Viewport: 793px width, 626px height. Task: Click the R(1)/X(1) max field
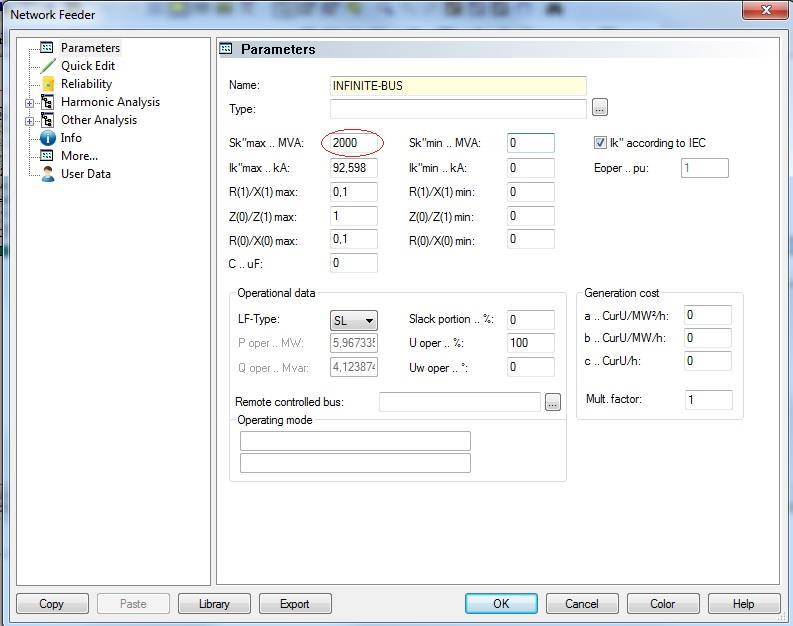pyautogui.click(x=354, y=192)
